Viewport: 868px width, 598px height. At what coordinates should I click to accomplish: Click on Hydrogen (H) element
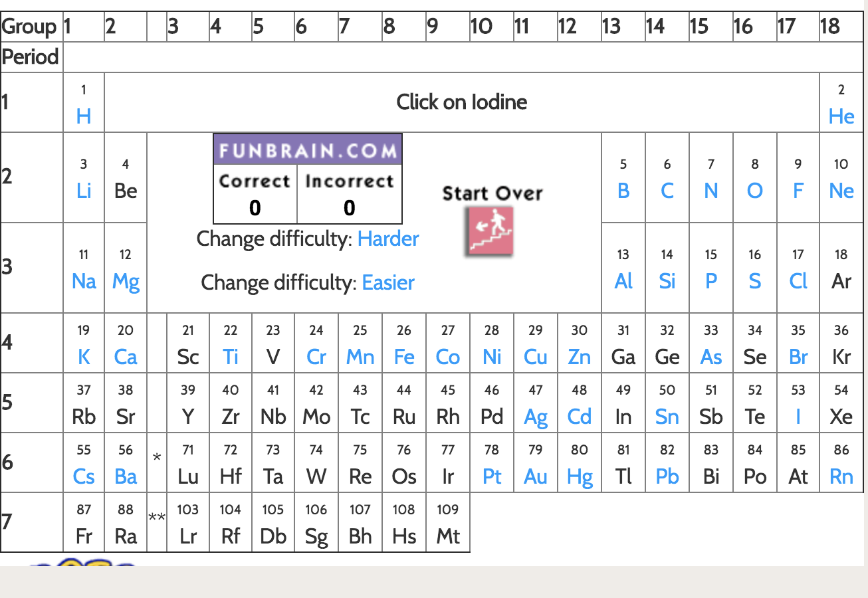click(x=84, y=116)
